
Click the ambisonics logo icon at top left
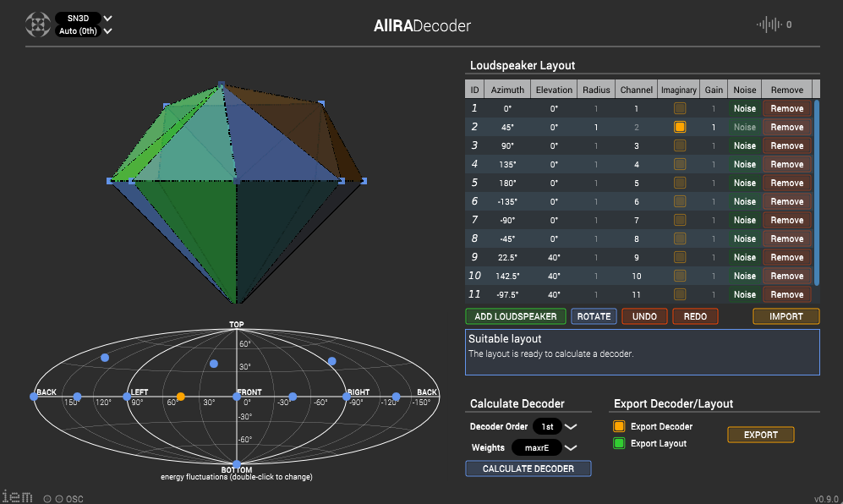38,25
